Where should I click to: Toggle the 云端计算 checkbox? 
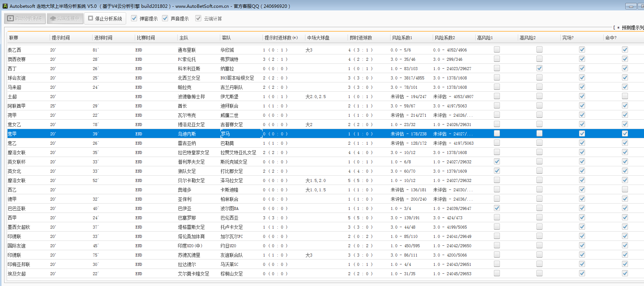[198, 18]
